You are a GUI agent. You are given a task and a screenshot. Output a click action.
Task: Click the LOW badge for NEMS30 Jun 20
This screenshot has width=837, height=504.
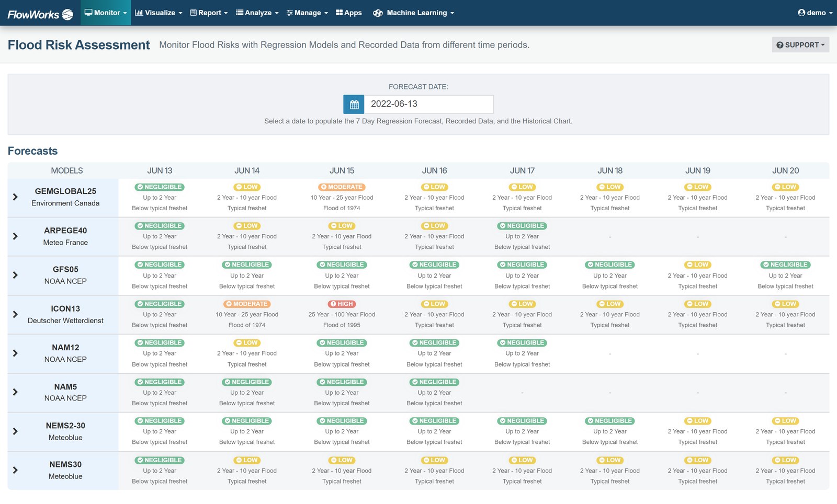[785, 460]
